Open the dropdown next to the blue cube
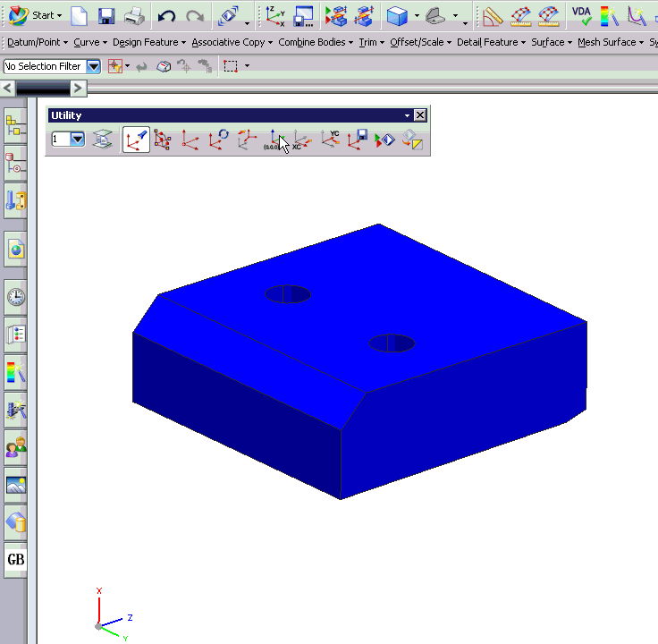 coord(417,16)
